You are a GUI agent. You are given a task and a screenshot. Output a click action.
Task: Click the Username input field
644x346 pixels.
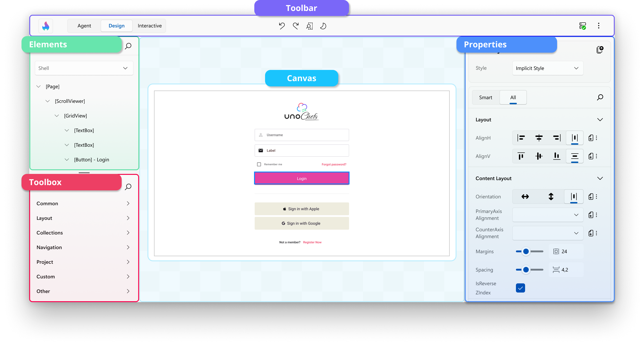pos(301,135)
